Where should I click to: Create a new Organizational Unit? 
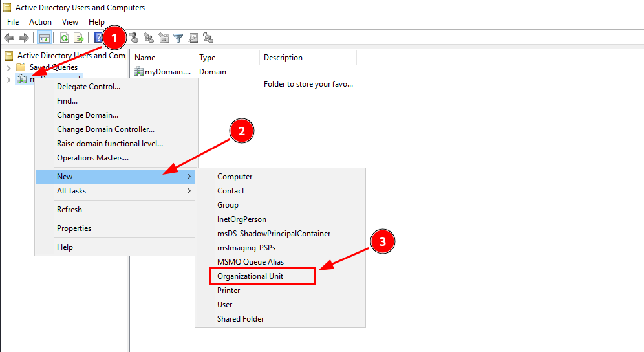click(280, 276)
